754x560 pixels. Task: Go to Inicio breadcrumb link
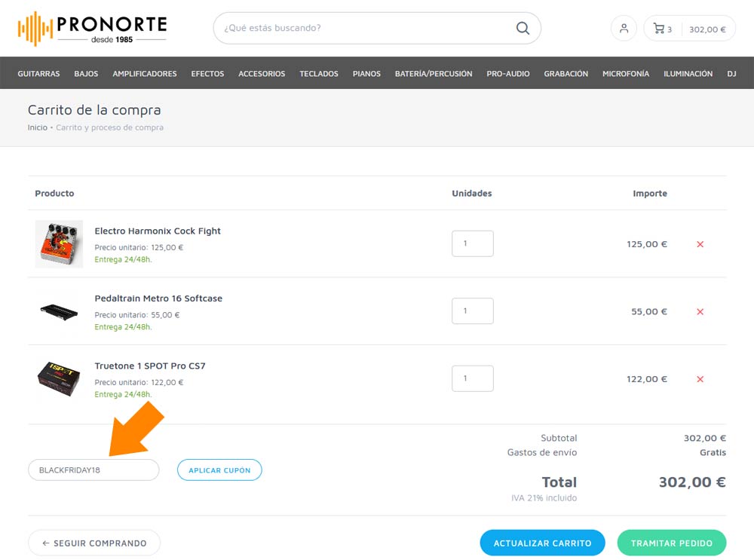(38, 127)
